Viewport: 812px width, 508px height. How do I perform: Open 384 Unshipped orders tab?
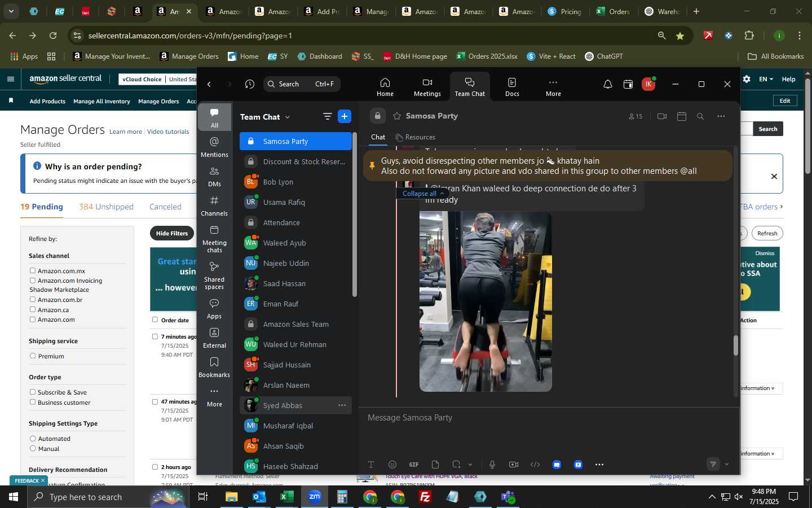click(x=106, y=207)
